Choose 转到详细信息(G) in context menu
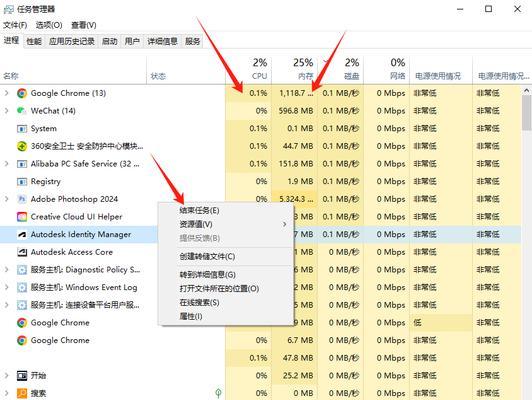The height and width of the screenshot is (400, 532). (x=226, y=274)
